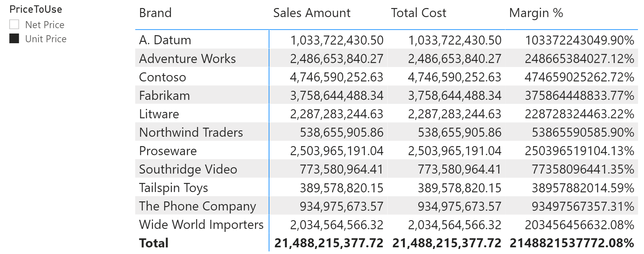Click Margin % value 103372243049.90%
644x254 pixels.
pyautogui.click(x=579, y=40)
